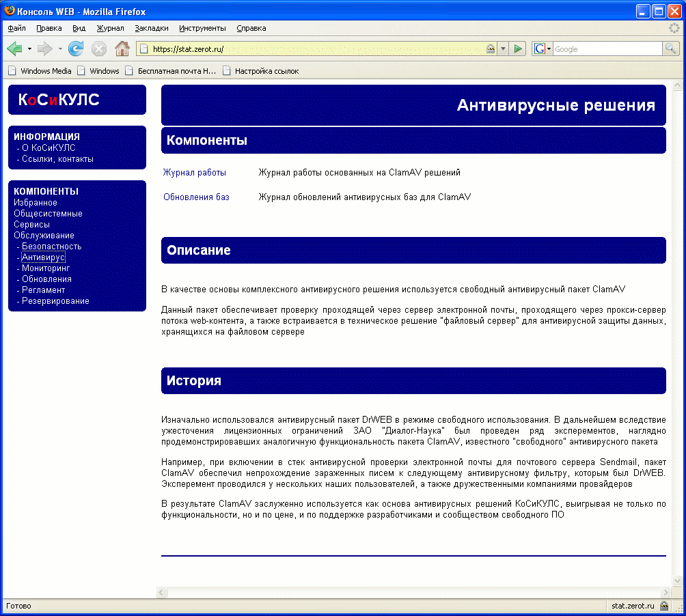Image resolution: width=686 pixels, height=616 pixels.
Task: Click the horizontal scrollbar left arrow
Action: coord(161,592)
